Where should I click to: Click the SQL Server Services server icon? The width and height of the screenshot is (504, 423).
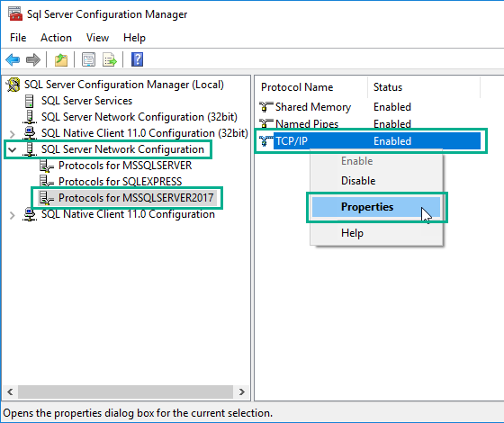[x=29, y=101]
